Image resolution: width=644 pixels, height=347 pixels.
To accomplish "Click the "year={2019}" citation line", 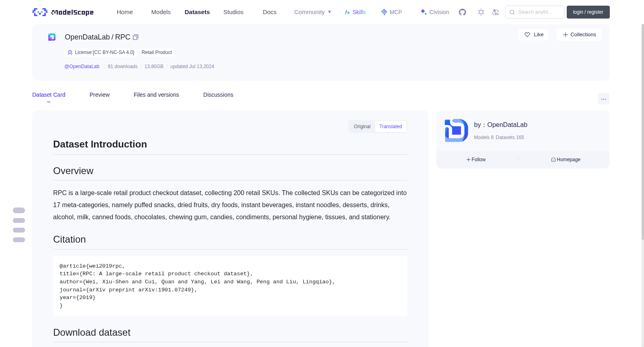I will [78, 297].
